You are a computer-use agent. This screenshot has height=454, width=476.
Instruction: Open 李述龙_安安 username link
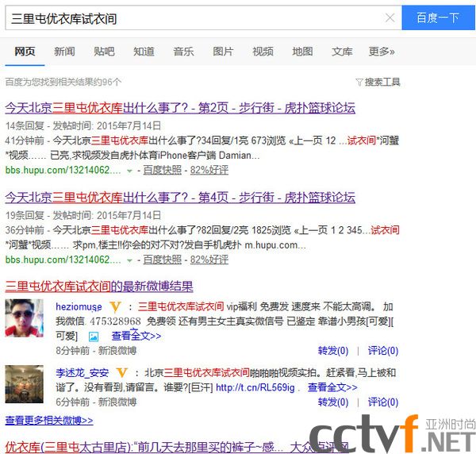[x=83, y=373]
